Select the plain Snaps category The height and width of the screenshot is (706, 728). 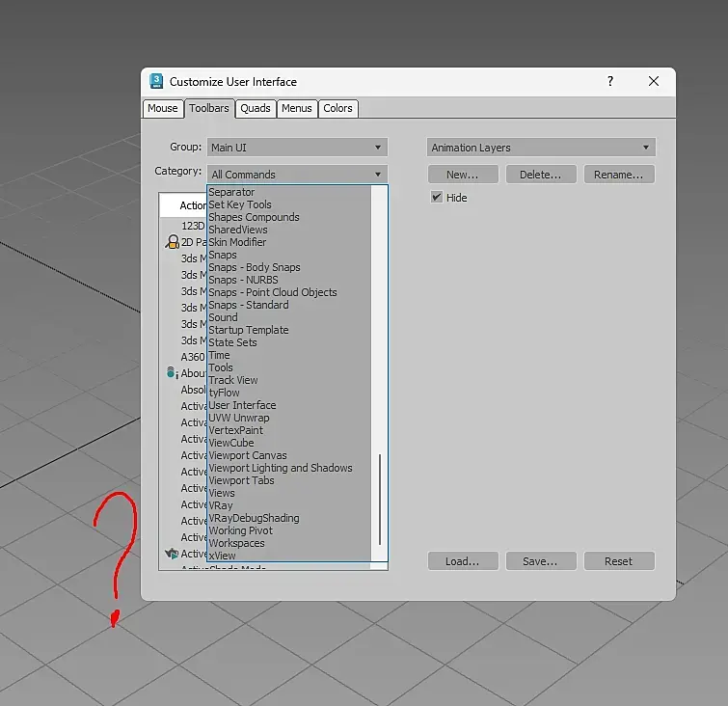[289, 255]
